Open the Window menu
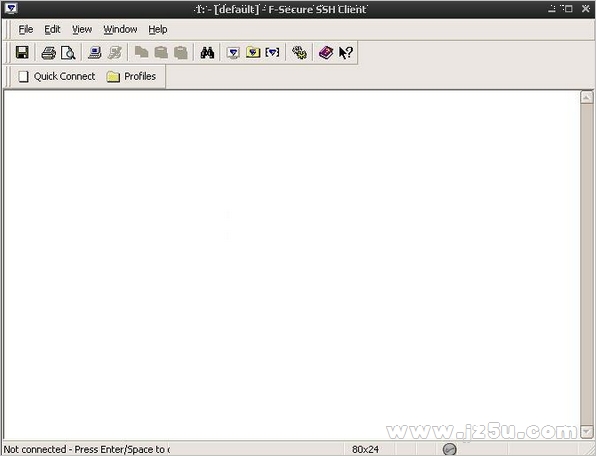This screenshot has width=596, height=456. [x=120, y=29]
